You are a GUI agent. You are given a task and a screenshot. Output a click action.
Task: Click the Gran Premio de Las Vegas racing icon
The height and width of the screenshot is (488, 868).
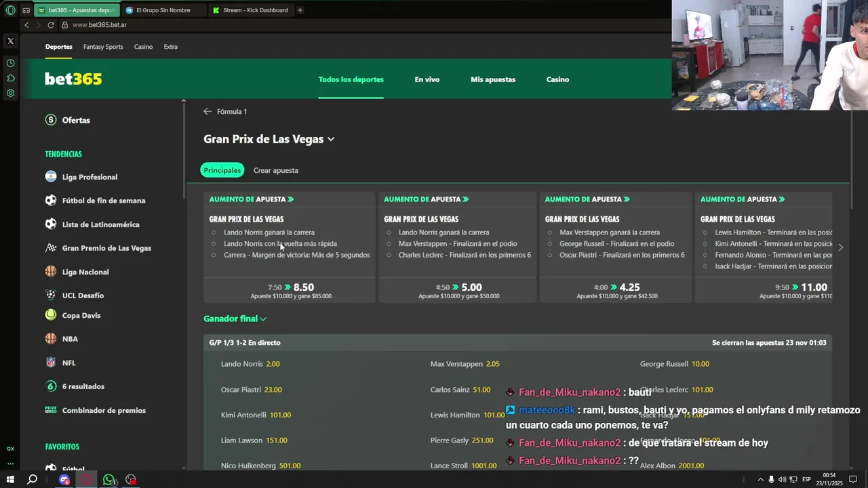point(51,248)
